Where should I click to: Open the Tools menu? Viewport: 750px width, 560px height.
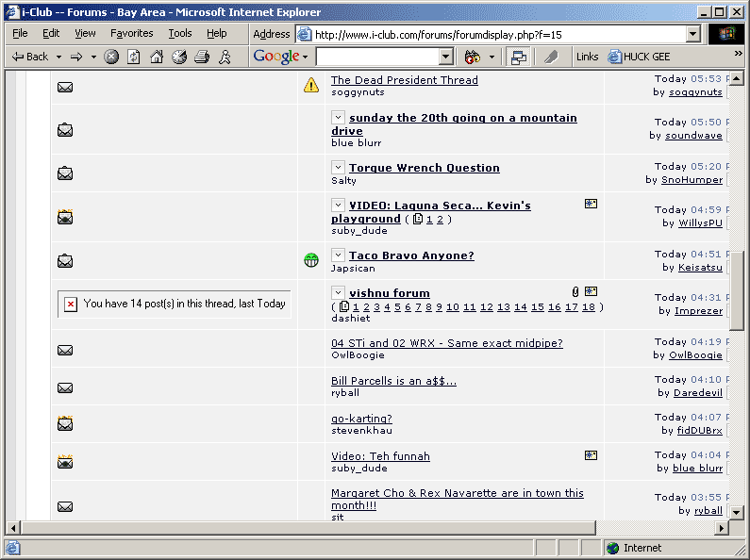point(179,33)
